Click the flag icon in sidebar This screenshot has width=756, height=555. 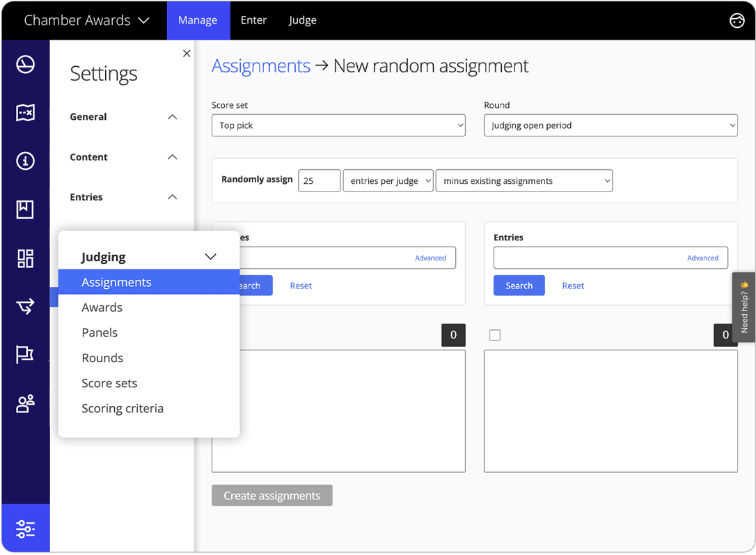(26, 354)
